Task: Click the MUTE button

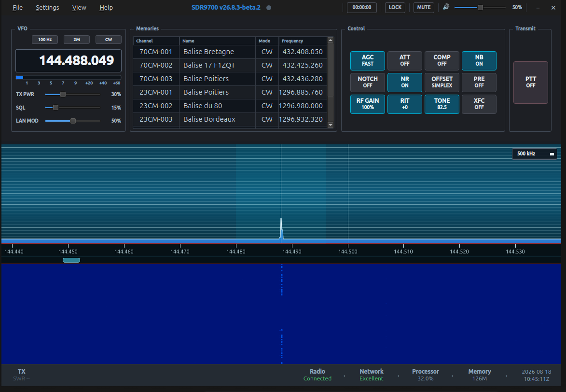Action: [x=424, y=7]
